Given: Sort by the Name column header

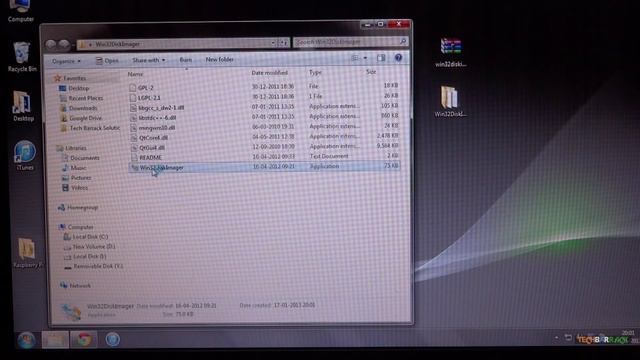Looking at the screenshot, I should 135,74.
